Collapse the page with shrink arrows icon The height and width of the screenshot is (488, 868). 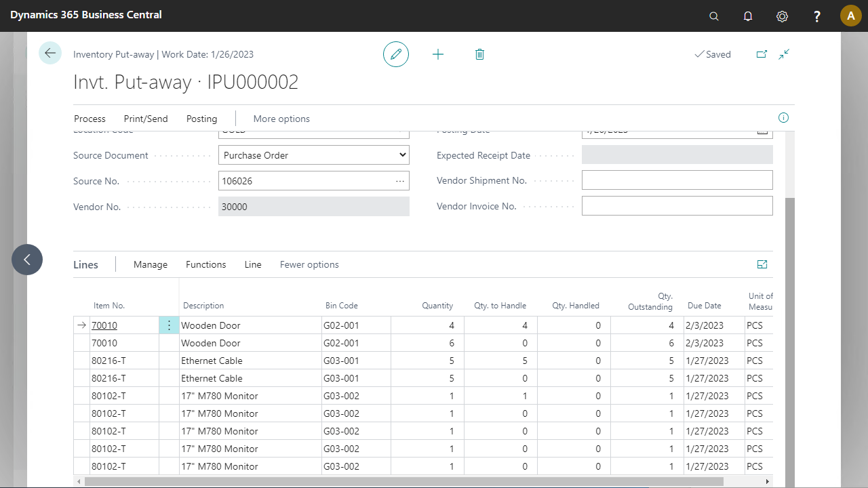(x=784, y=54)
